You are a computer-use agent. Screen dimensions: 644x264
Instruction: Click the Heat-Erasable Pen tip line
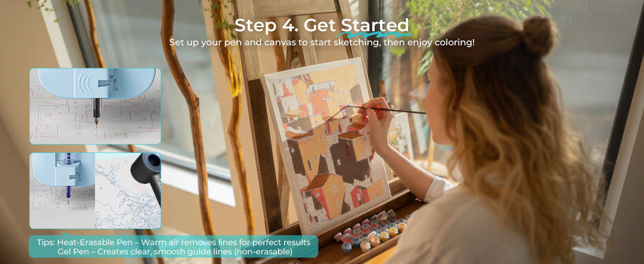[x=173, y=243]
